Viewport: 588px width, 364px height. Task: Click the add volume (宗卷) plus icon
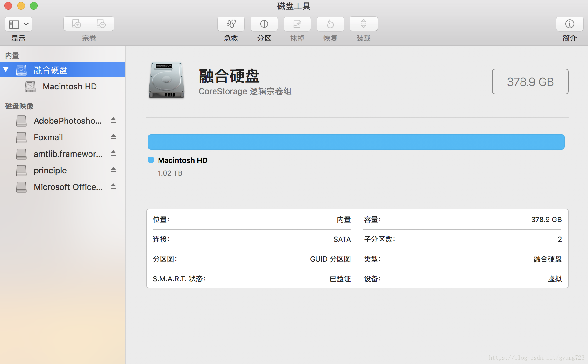(x=76, y=24)
